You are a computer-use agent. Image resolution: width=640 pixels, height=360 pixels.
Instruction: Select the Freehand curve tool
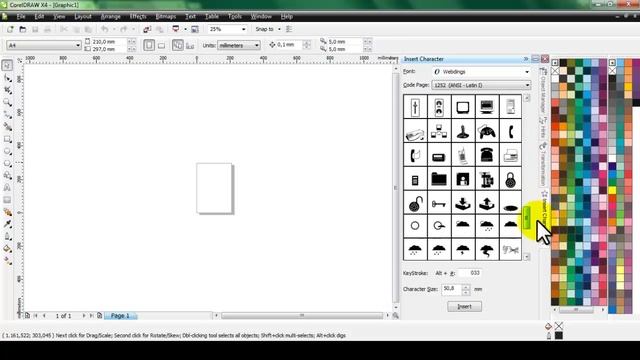pos(7,115)
